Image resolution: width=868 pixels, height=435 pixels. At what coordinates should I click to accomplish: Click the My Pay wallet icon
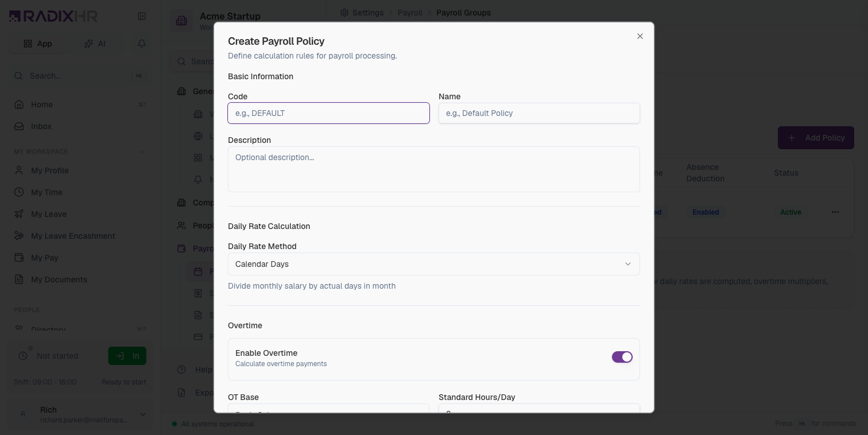point(20,258)
